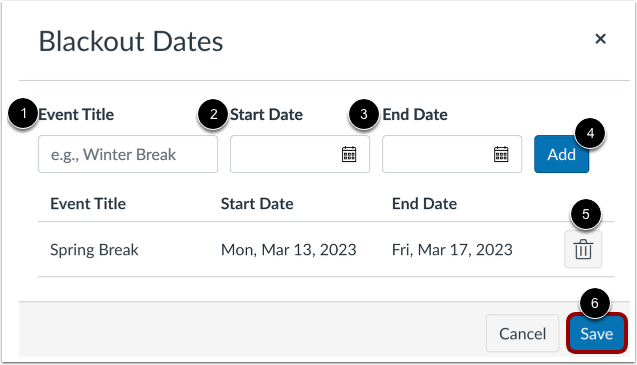Focus the Event Title input field
Viewport: 637px width, 365px height.
[128, 154]
